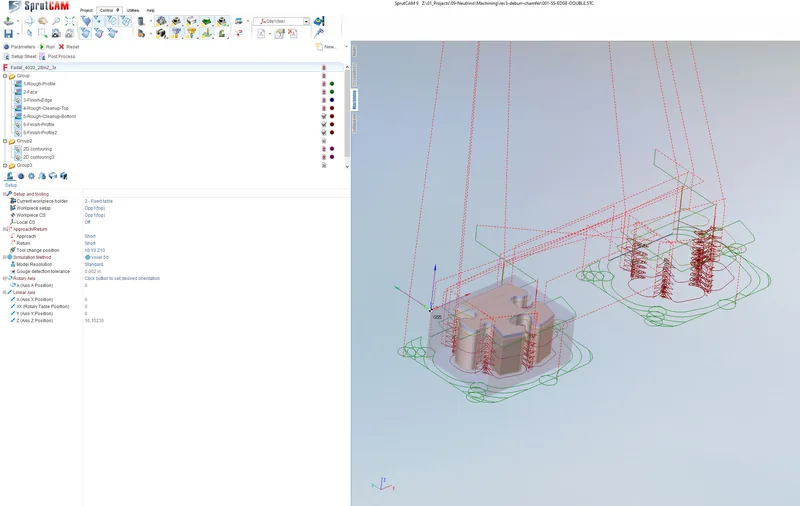Click the gray cylinder workpiece icon
The width and height of the screenshot is (800, 506).
click(x=141, y=21)
